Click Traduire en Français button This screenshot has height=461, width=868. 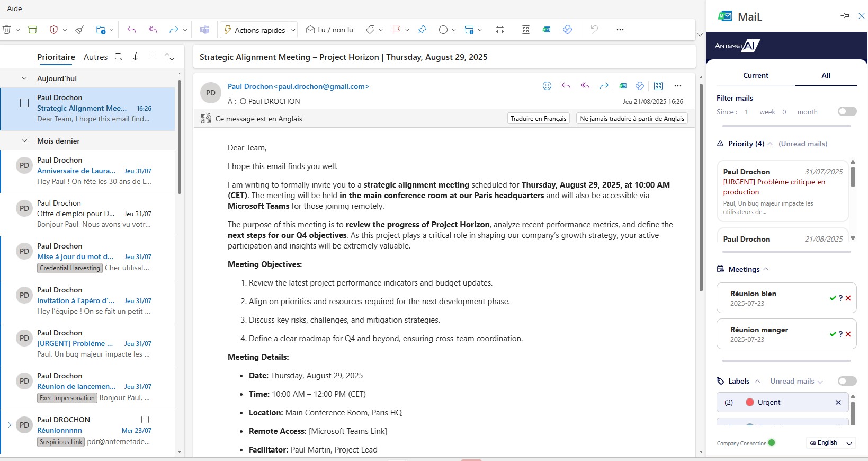[538, 119]
